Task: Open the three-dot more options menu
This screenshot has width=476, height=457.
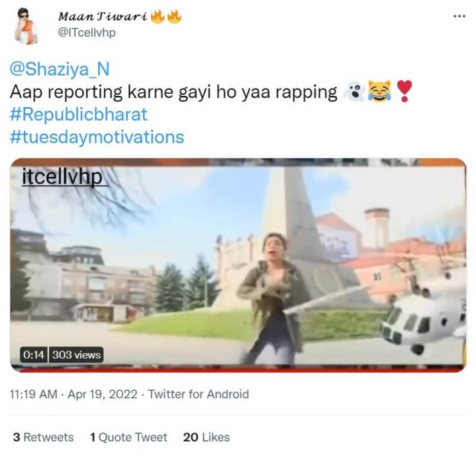Action: (460, 16)
